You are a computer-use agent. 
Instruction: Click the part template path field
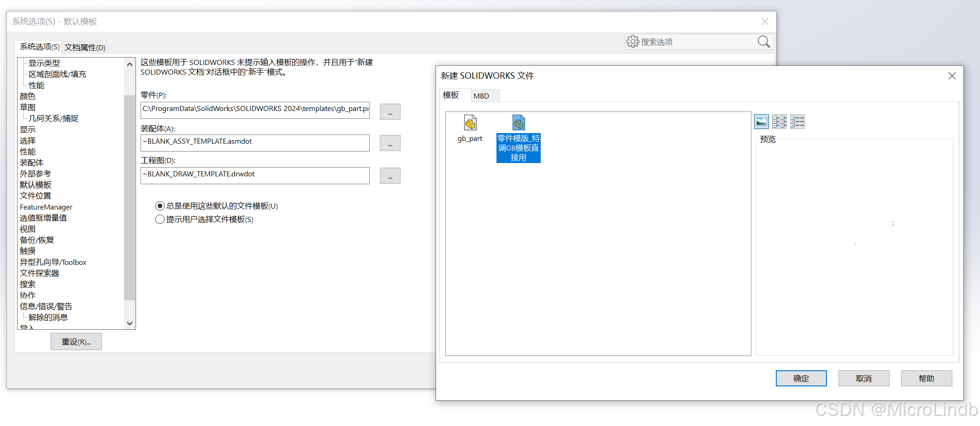pos(255,110)
